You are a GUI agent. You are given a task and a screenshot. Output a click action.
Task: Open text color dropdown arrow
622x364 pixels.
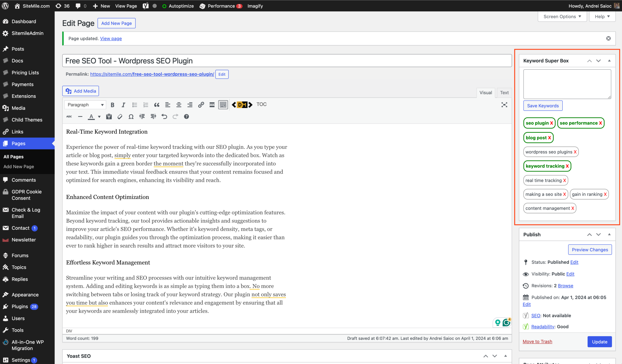pyautogui.click(x=99, y=117)
